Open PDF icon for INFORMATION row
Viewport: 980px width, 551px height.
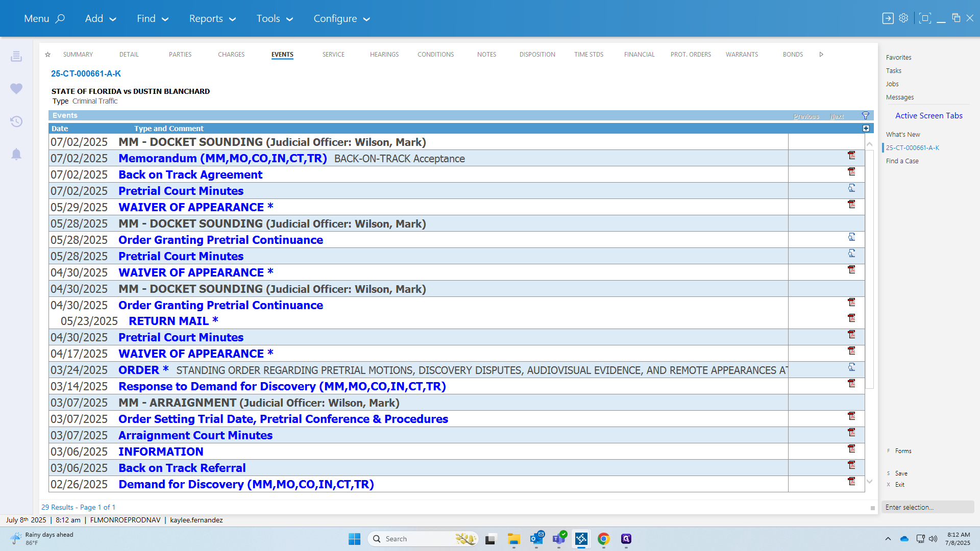pos(851,448)
